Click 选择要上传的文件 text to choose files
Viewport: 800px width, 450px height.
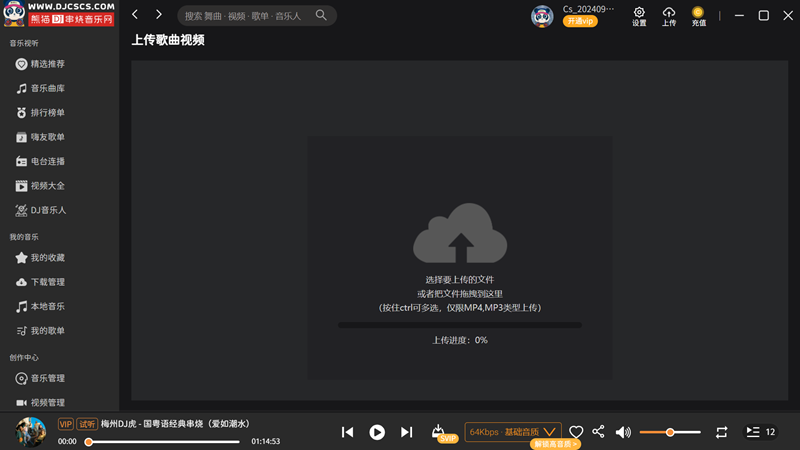[x=460, y=280]
